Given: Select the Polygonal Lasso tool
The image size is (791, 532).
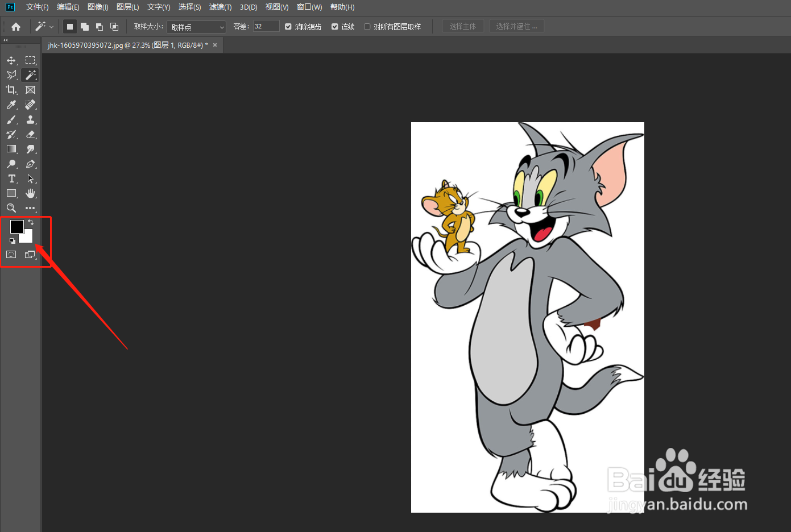Looking at the screenshot, I should pyautogui.click(x=11, y=75).
